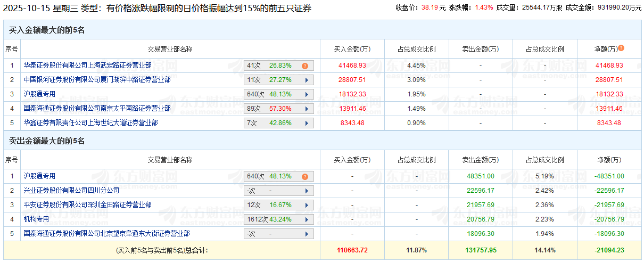
Task: Click the 89次 57.30% stats badge
Action: [x=271, y=109]
